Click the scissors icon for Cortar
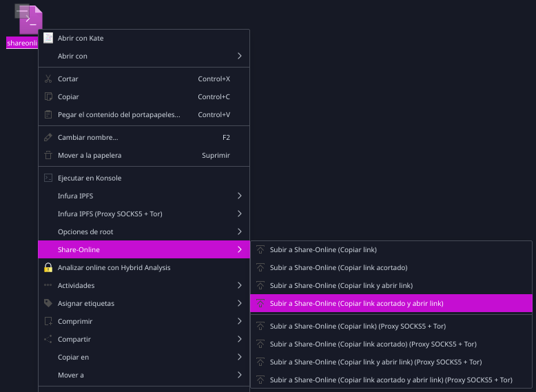This screenshot has height=392, width=536. pyautogui.click(x=48, y=79)
